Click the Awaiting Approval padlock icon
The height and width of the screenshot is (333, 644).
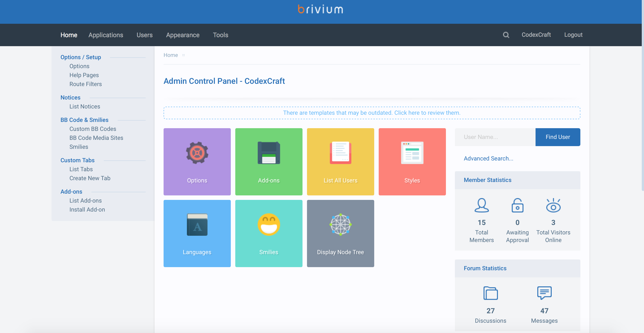click(517, 205)
